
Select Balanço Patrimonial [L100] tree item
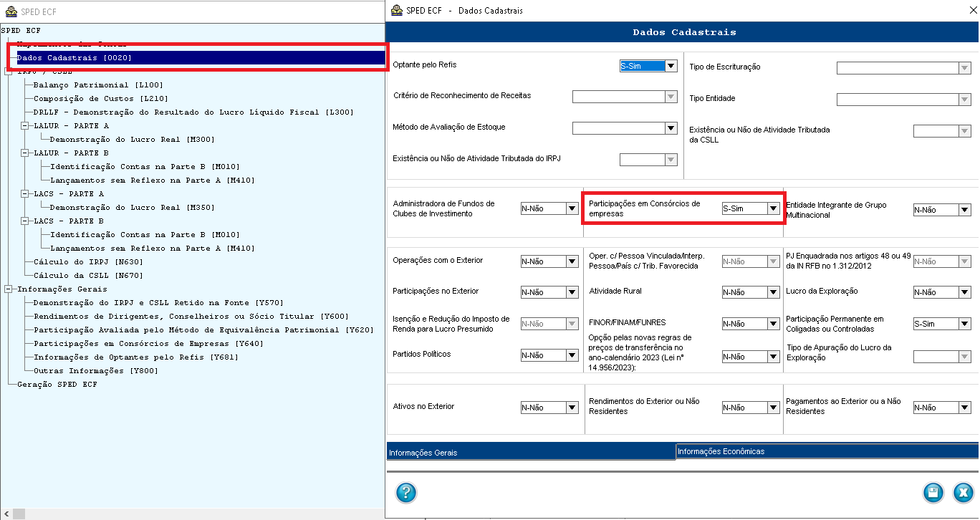(x=98, y=85)
